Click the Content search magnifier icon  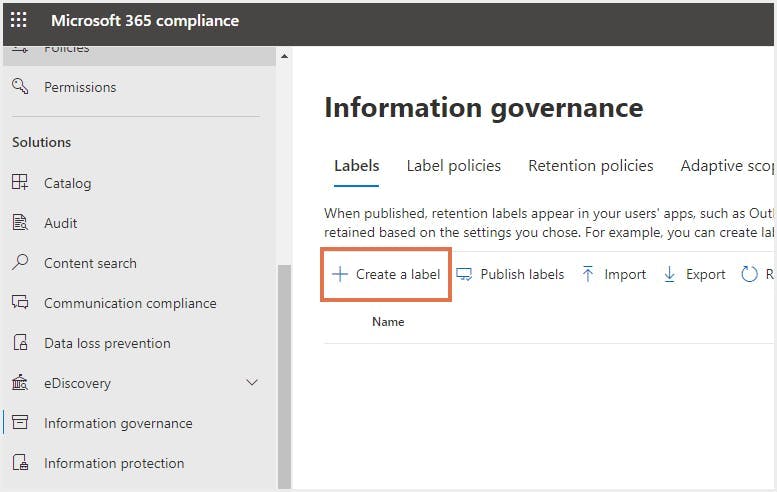pos(20,262)
